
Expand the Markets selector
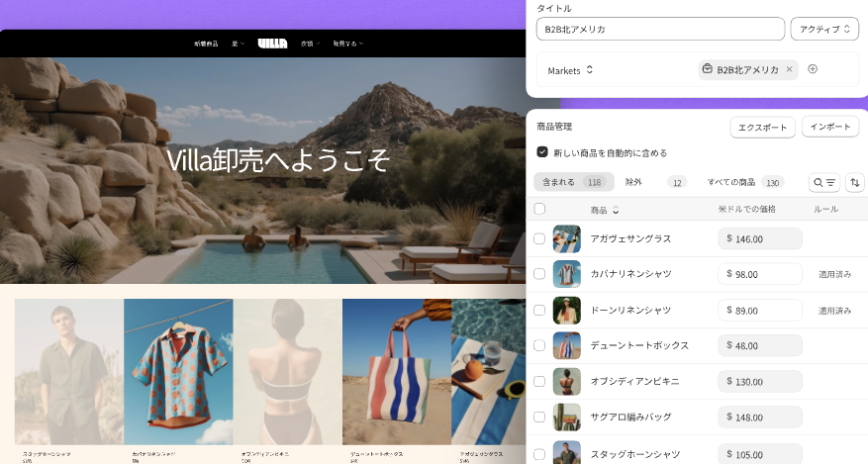570,70
